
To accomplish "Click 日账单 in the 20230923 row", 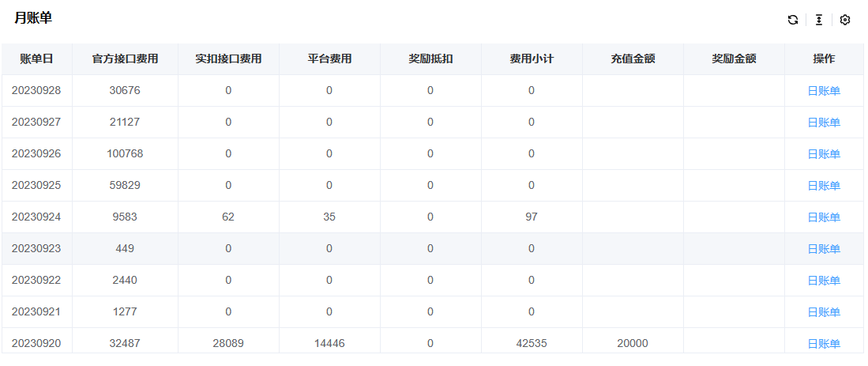I will (x=824, y=249).
